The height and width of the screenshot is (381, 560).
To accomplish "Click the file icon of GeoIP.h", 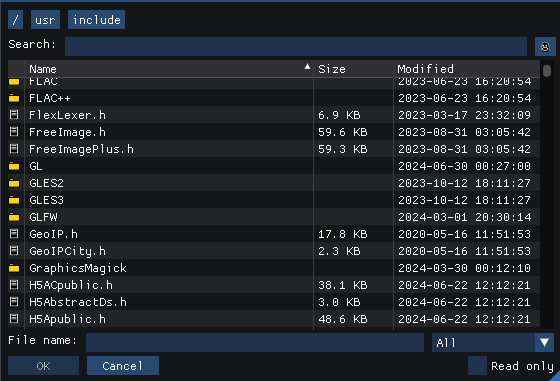I will [14, 234].
